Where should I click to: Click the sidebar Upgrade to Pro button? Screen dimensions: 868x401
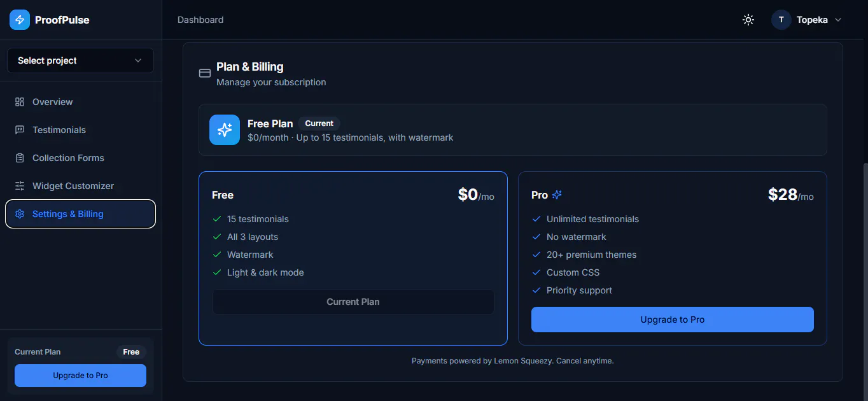[x=80, y=376]
